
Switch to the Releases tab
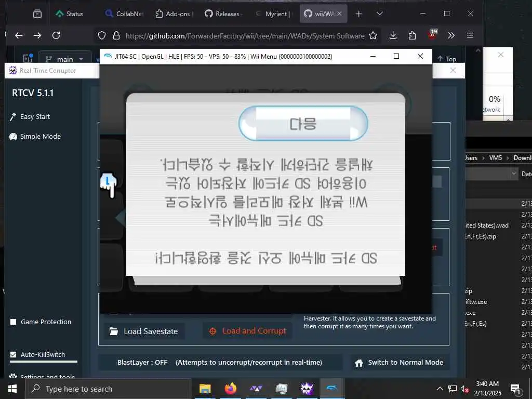[x=222, y=14]
